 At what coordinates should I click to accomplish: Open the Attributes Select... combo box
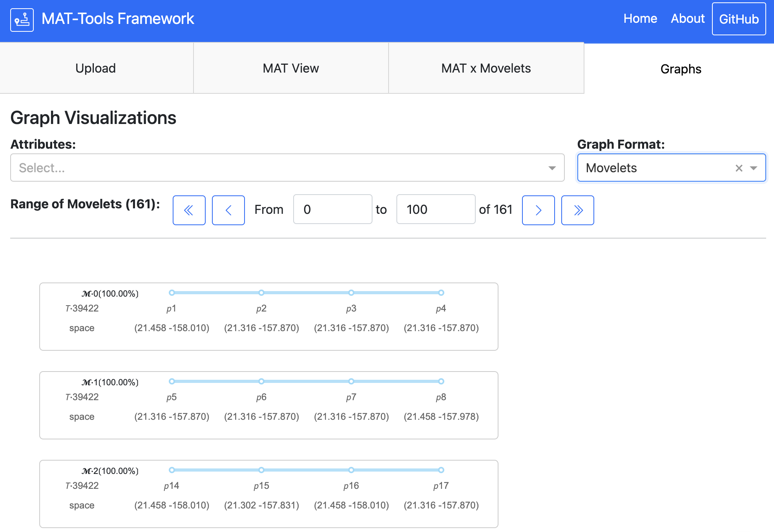click(x=275, y=168)
